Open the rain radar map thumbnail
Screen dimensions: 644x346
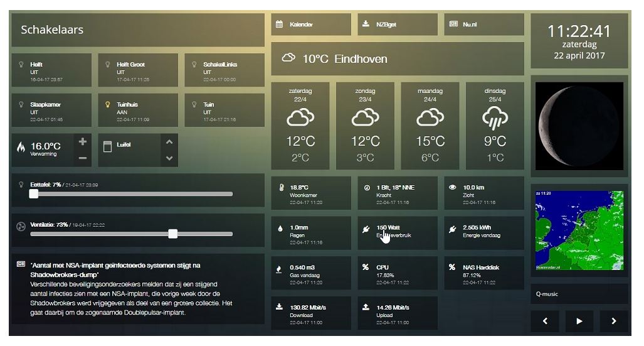pos(579,230)
